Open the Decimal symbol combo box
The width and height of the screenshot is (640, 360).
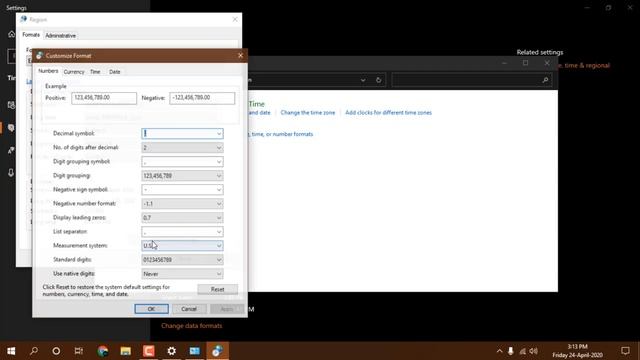(x=182, y=133)
